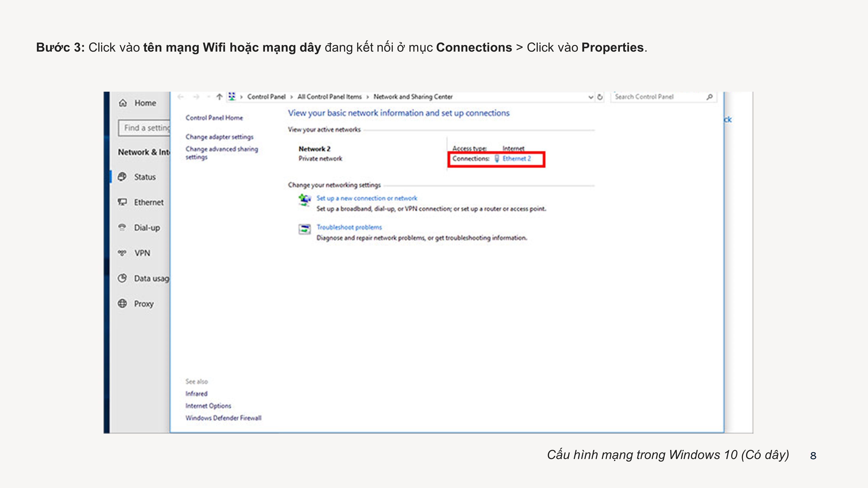Expand the chevron after All Control Panel Items
Screen dimensions: 868x488
pos(368,97)
